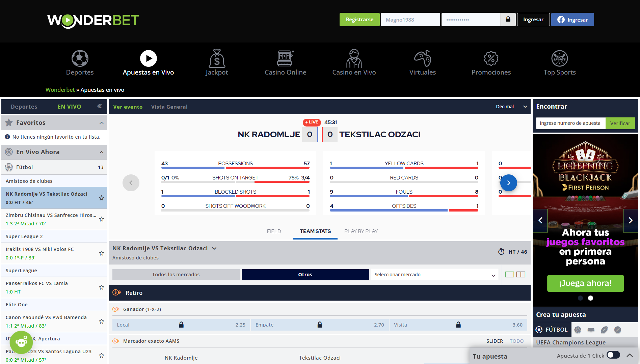
Task: Favorite Iraklis 1908 VS Niki Volos match
Action: pyautogui.click(x=102, y=253)
